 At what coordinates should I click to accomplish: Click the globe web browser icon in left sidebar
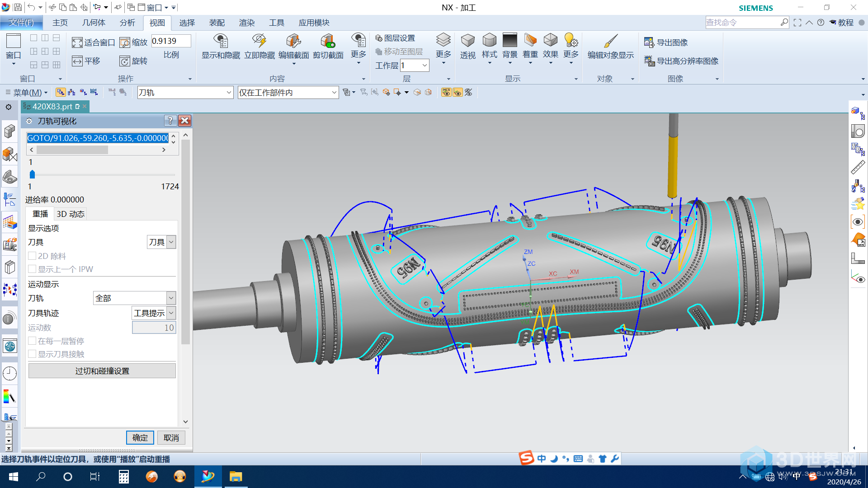tap(9, 347)
